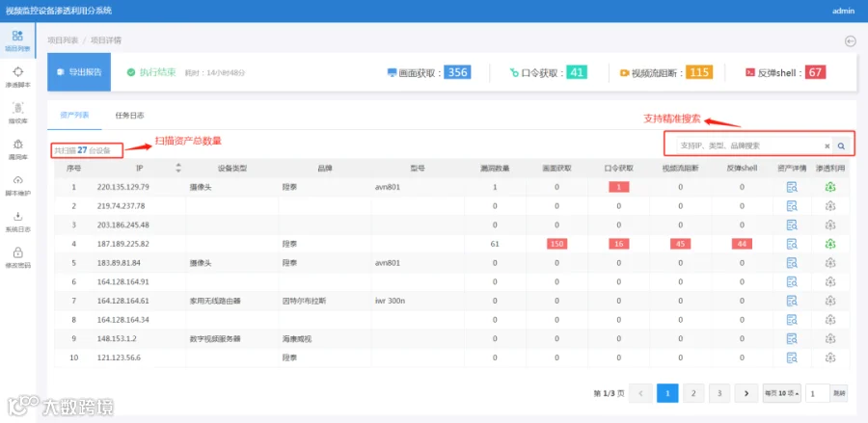
Task: Open 项目列表 in the left sidebar
Action: 17,40
